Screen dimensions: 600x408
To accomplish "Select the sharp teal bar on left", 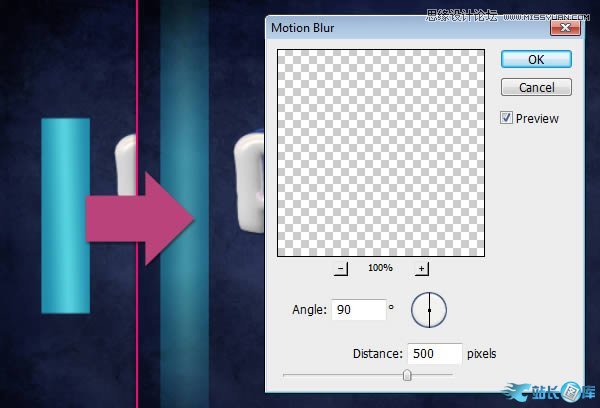I will pyautogui.click(x=65, y=215).
